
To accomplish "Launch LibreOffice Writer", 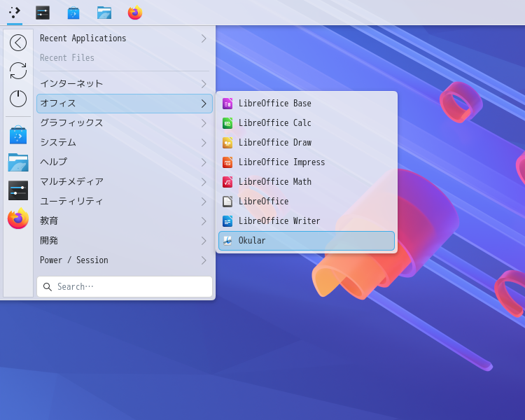I will point(279,221).
